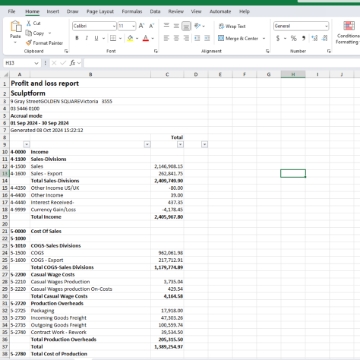Image resolution: width=360 pixels, height=360 pixels.
Task: Switch to the Draw tab
Action: (72, 11)
